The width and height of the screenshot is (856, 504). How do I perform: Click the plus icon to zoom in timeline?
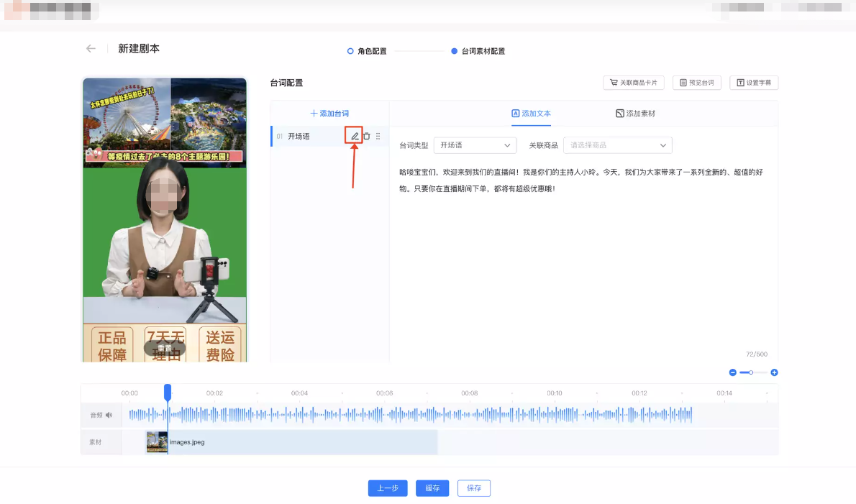(774, 372)
